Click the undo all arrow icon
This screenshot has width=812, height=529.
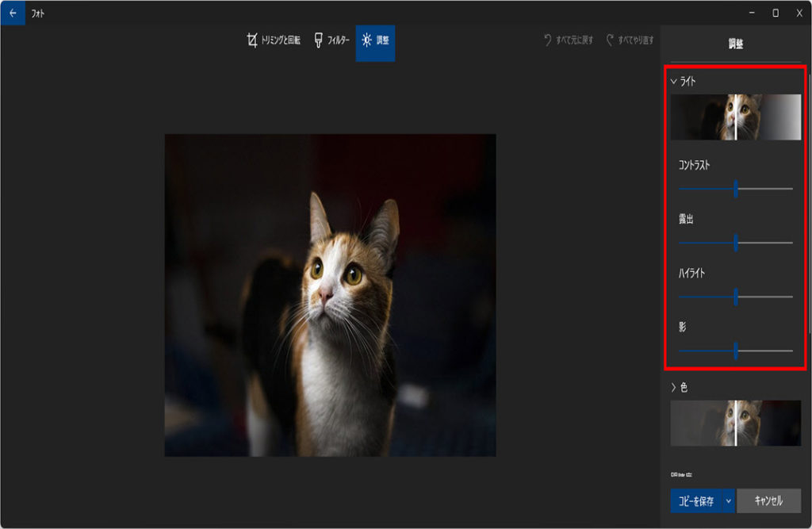pos(547,40)
